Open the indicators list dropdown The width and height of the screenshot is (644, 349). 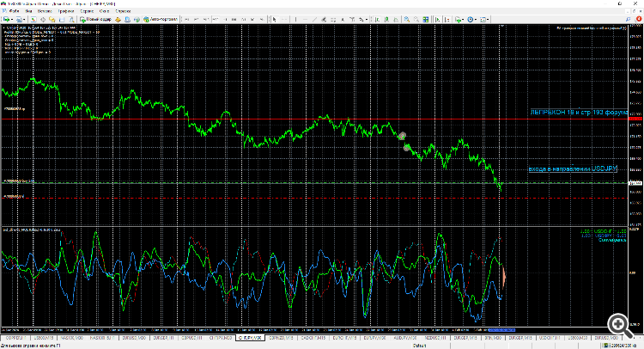click(460, 19)
